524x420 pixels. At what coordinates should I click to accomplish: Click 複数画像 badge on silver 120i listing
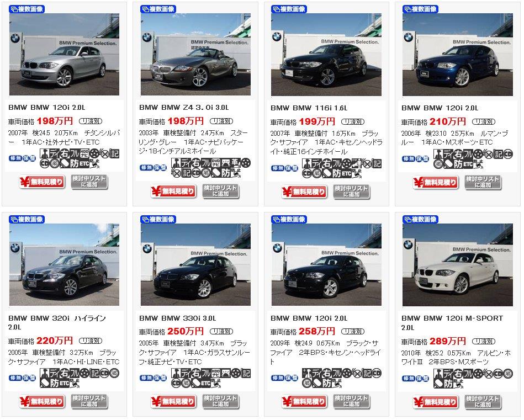[x=27, y=9]
